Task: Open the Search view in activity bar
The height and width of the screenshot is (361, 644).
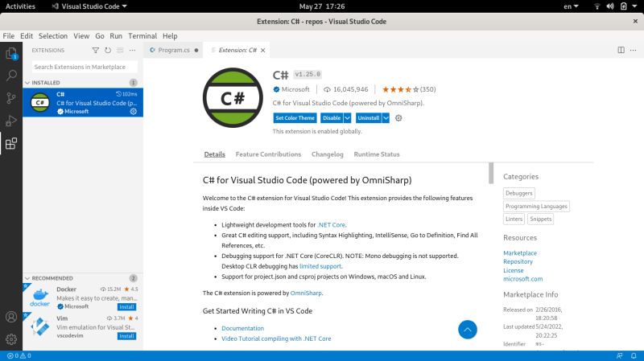Action: 11,76
